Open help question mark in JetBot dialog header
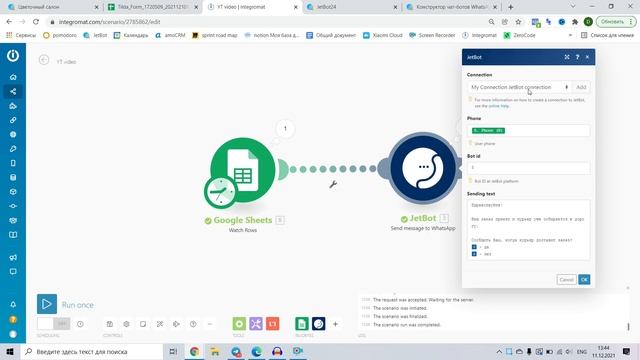Viewport: 640px width, 360px height. (577, 57)
